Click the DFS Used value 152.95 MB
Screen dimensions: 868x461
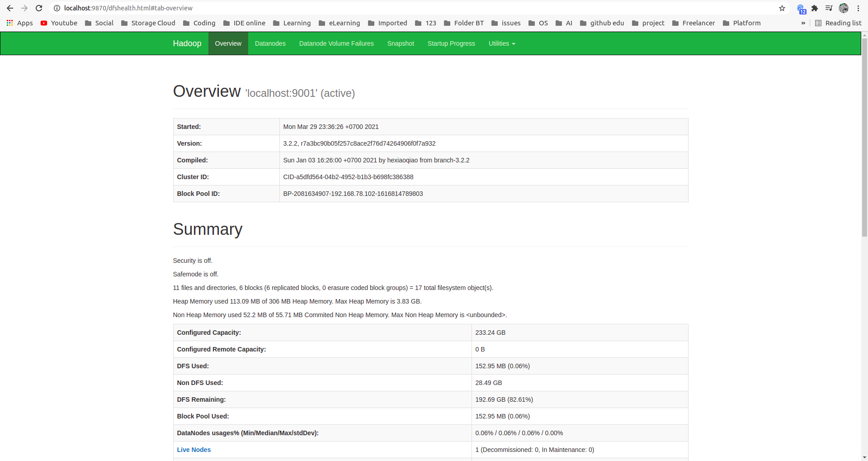tap(503, 366)
